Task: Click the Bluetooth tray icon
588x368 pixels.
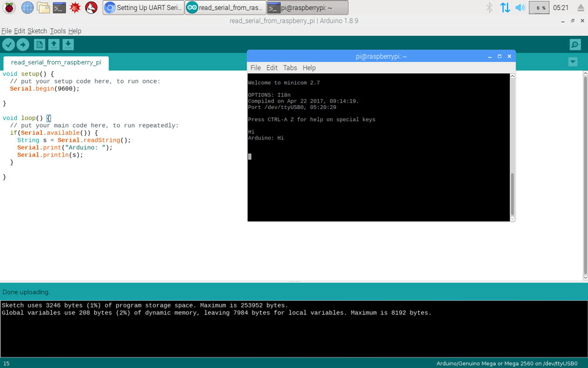Action: 489,8
